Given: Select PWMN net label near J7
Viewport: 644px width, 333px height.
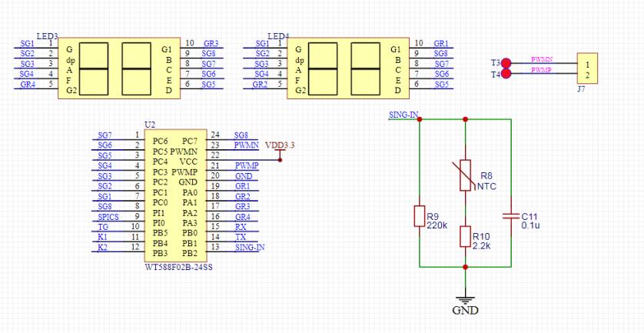Looking at the screenshot, I should pyautogui.click(x=541, y=60).
